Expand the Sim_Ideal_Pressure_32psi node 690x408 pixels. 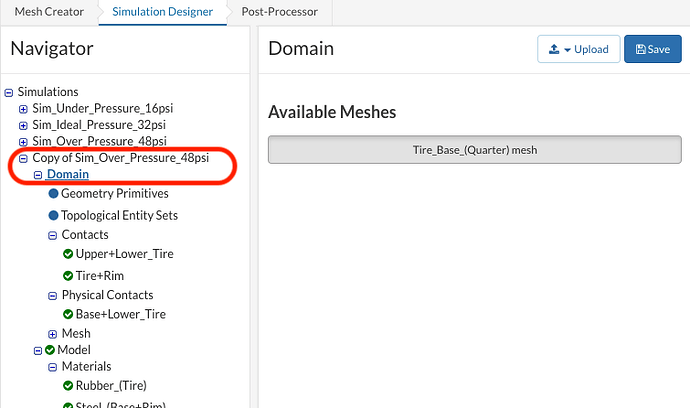(23, 125)
